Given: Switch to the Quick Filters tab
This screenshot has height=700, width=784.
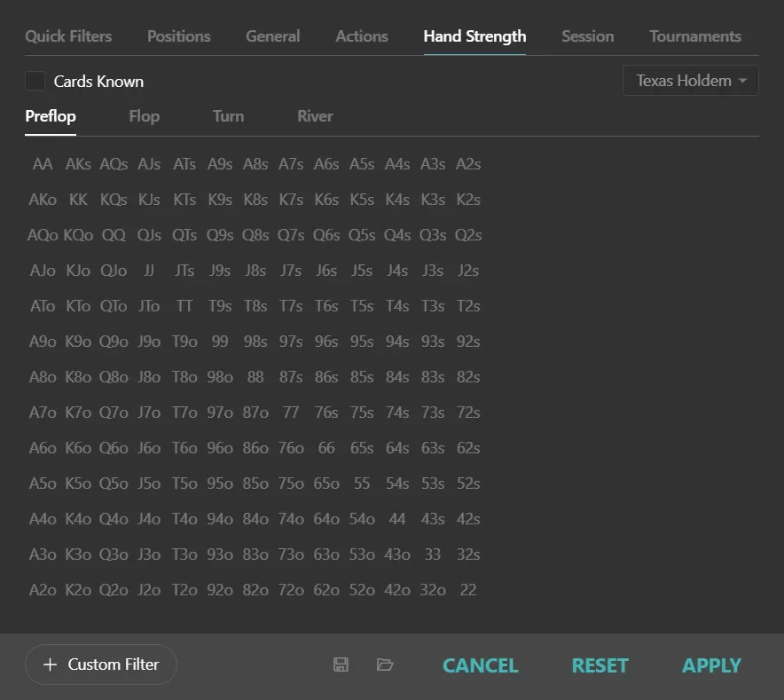Looking at the screenshot, I should [68, 36].
